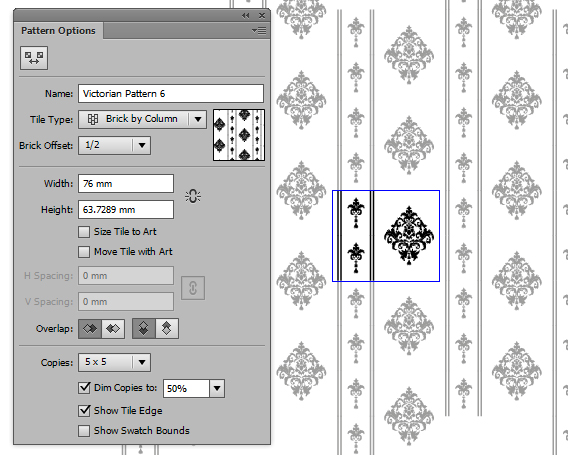Disable the Show Tile Edge checkbox
568x455 pixels.
coord(84,410)
